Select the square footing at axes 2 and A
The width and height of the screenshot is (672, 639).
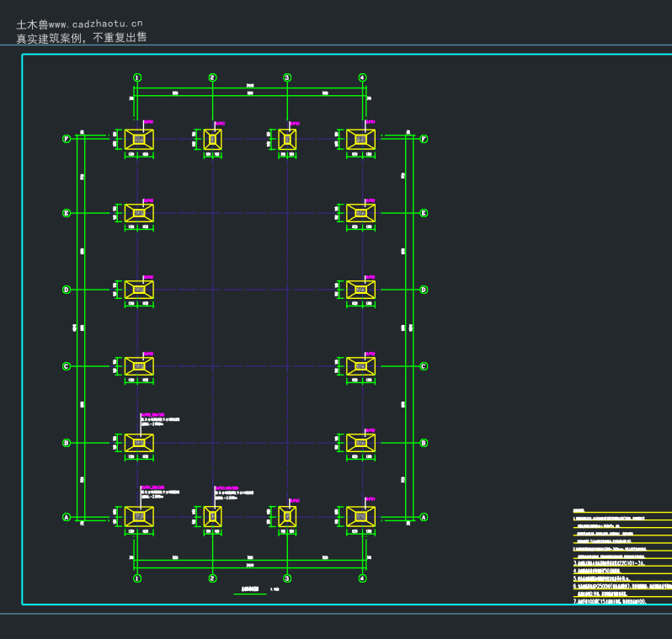[212, 517]
